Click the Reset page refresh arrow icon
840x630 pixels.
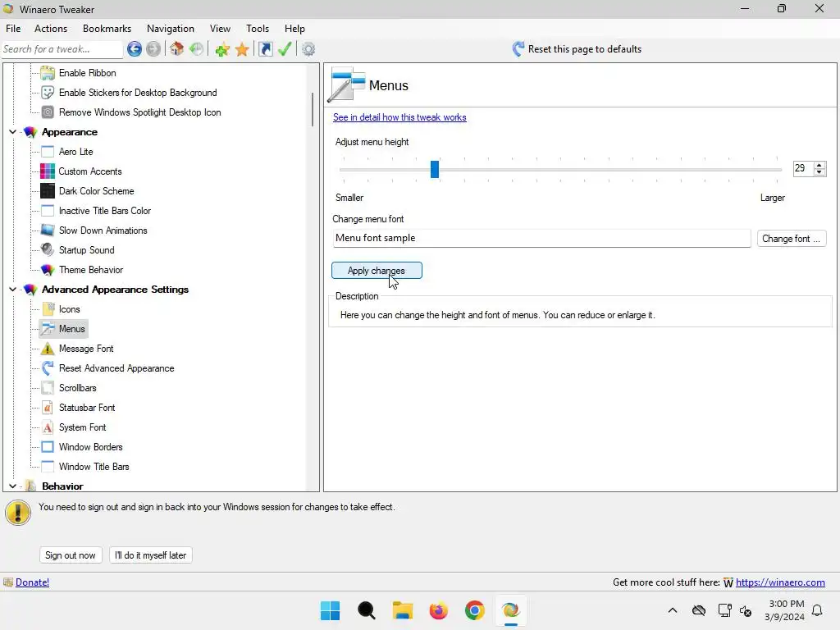(x=518, y=48)
